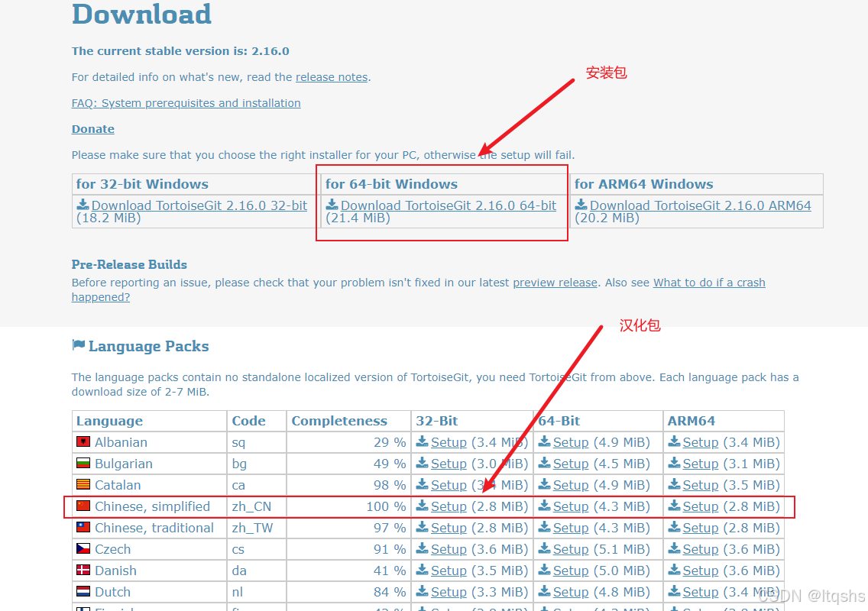Click Bulgarian ARM64 Setup link
Image resolution: width=868 pixels, height=611 pixels.
pyautogui.click(x=700, y=464)
